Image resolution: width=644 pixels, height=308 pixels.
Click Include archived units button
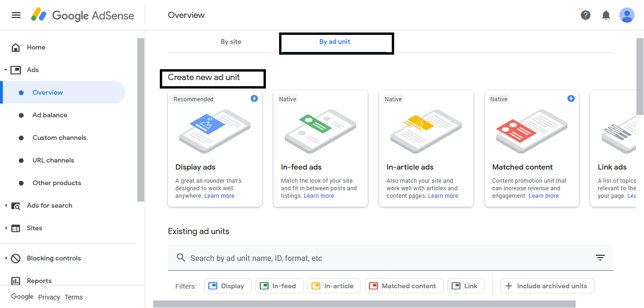(547, 286)
